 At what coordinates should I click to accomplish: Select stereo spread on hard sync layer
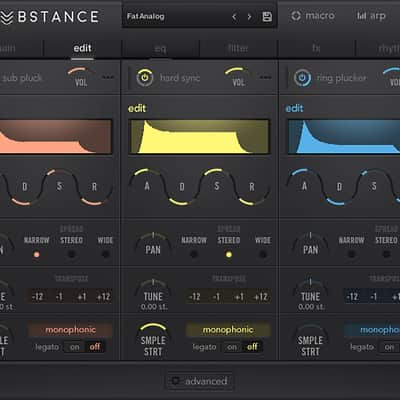tap(229, 254)
